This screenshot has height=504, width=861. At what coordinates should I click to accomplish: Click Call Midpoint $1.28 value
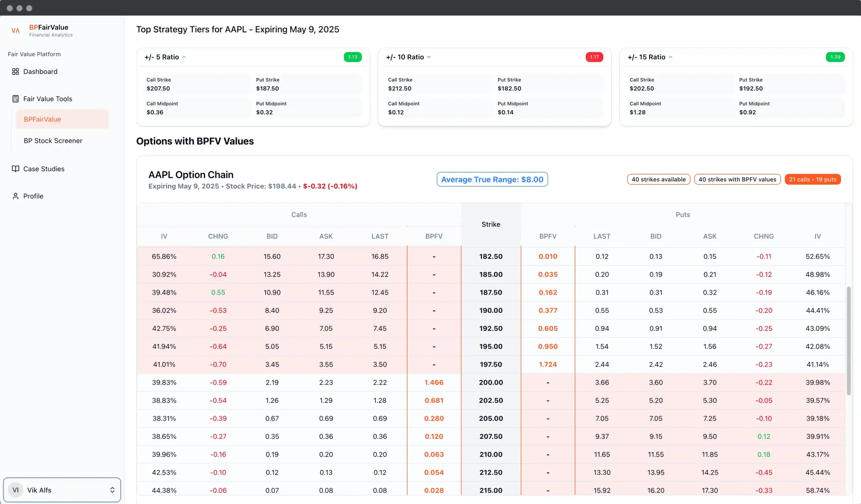pyautogui.click(x=638, y=113)
